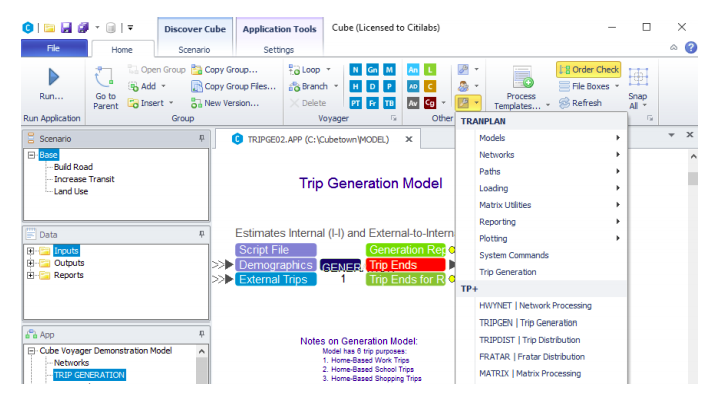This screenshot has height=412, width=720.
Task: Click the red Trip Ends box
Action: [405, 265]
